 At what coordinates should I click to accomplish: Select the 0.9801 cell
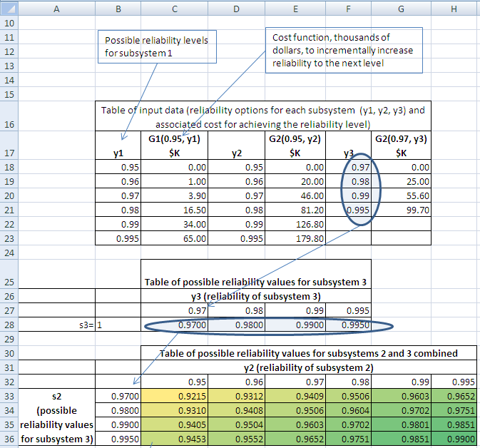(x=401, y=424)
